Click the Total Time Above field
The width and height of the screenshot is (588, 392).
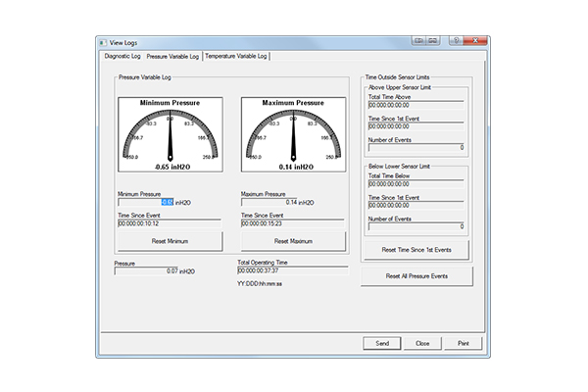point(416,105)
